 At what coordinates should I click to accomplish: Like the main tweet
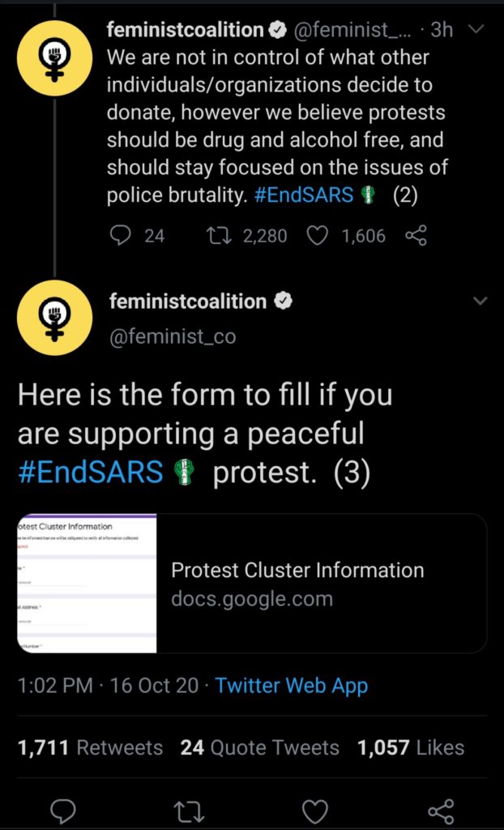pos(314,809)
